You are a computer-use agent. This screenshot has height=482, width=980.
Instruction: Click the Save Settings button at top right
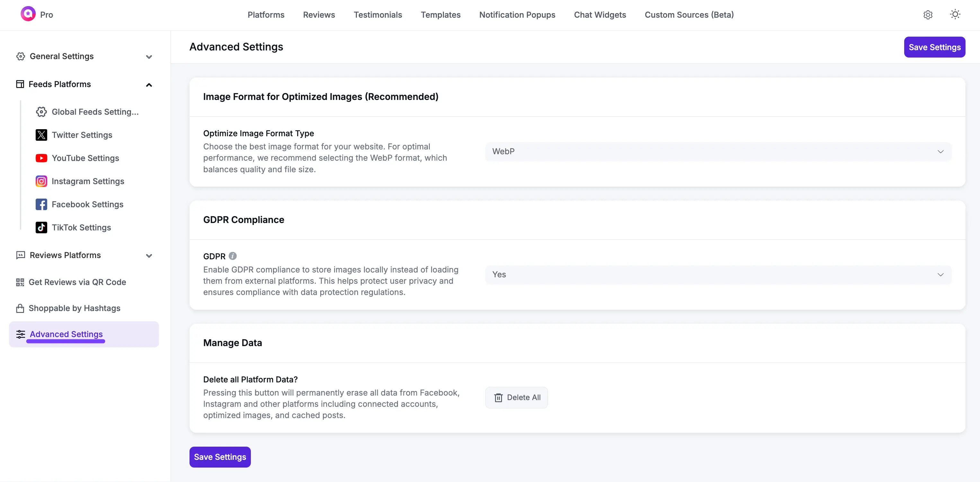tap(934, 47)
